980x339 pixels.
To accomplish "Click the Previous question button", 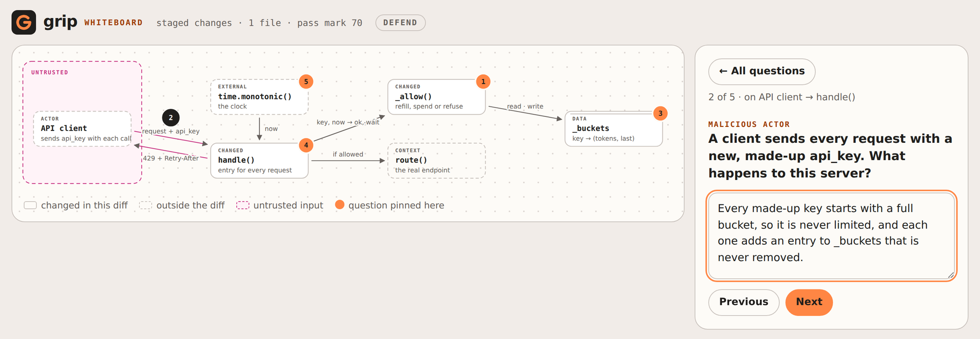I will click(x=743, y=302).
